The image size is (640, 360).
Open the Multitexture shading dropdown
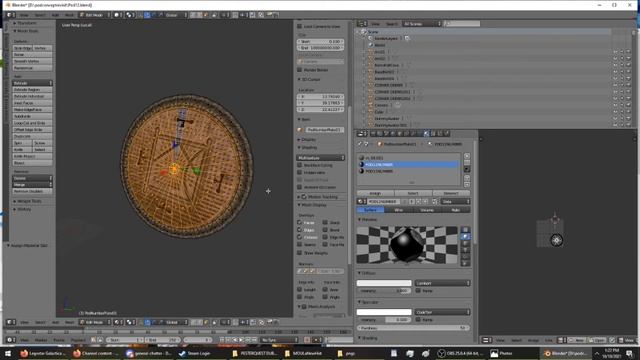(321, 158)
